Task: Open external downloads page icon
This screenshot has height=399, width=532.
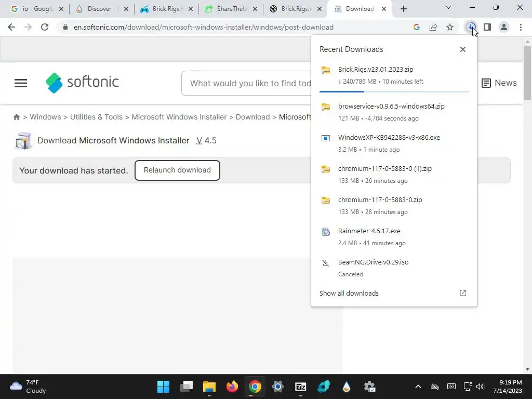Action: click(x=463, y=293)
